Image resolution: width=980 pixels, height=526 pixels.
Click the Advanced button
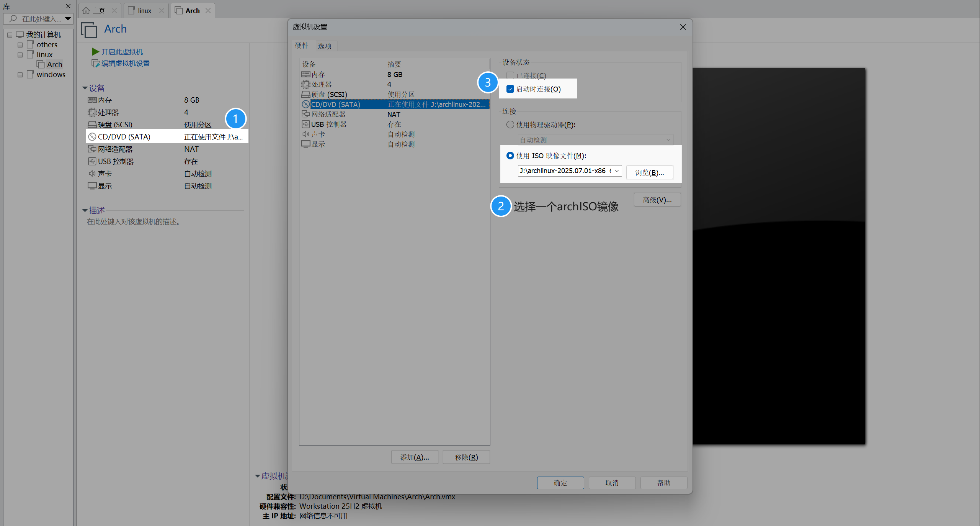657,200
